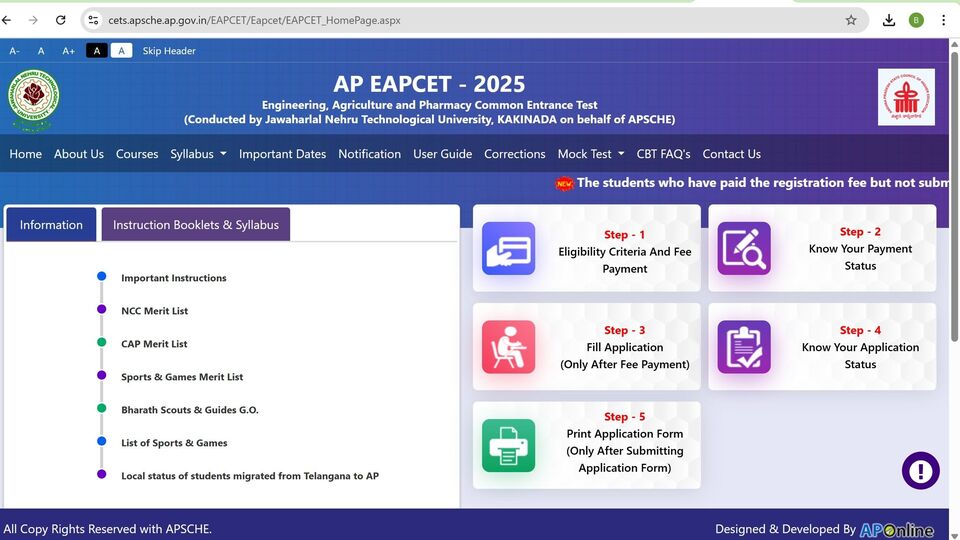This screenshot has width=960, height=540.
Task: Click the browser forward arrow
Action: click(x=33, y=20)
